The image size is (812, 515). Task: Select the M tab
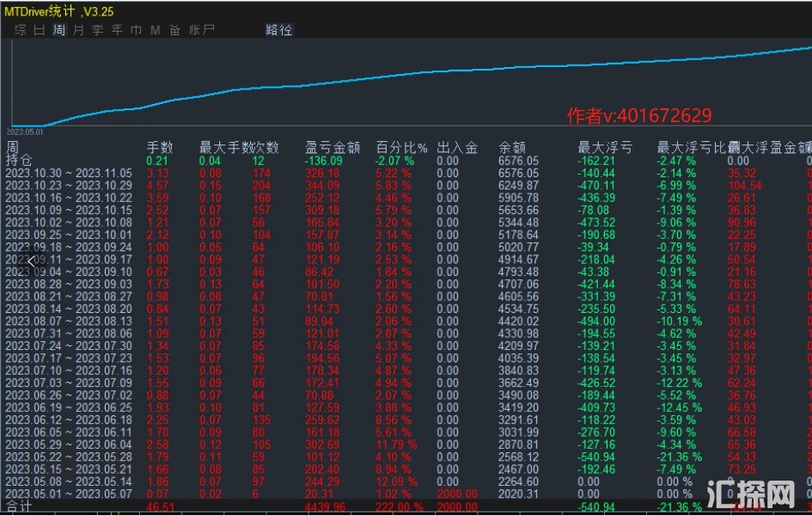point(156,30)
